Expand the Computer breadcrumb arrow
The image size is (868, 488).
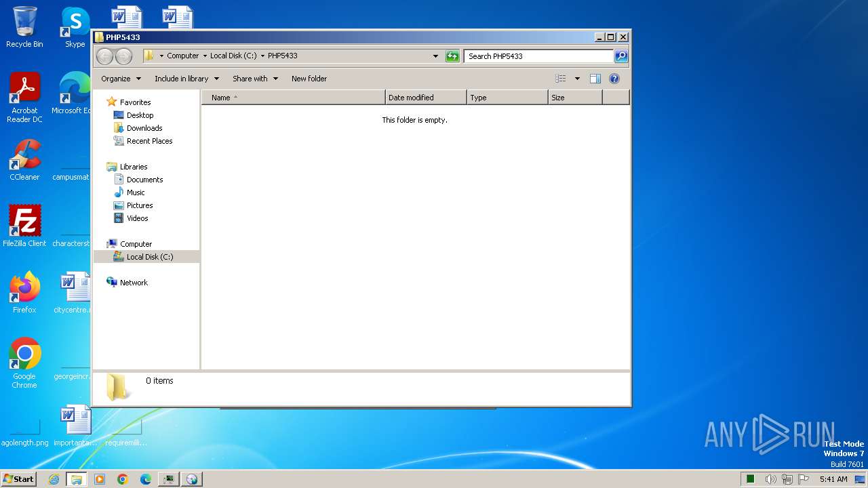(205, 56)
